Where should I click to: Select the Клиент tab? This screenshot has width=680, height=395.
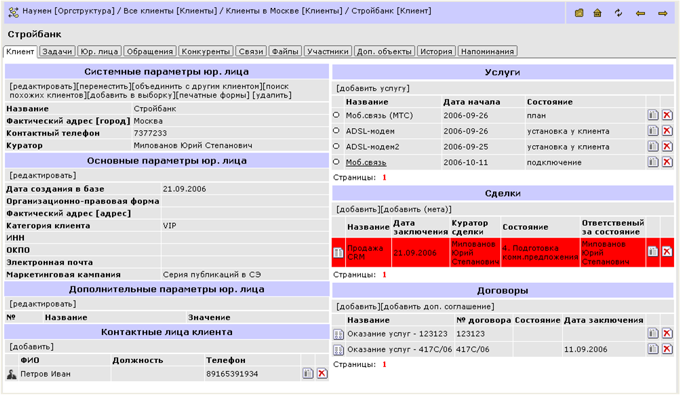pyautogui.click(x=20, y=51)
